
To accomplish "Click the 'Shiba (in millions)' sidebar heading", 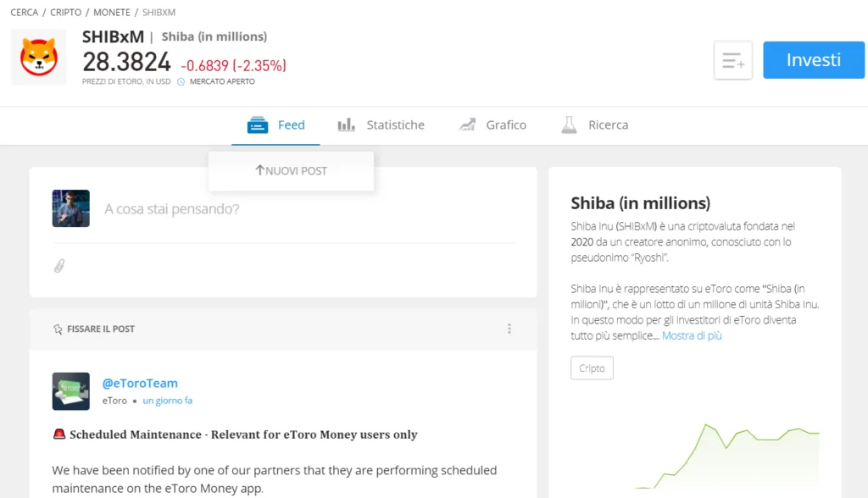I will (x=641, y=203).
